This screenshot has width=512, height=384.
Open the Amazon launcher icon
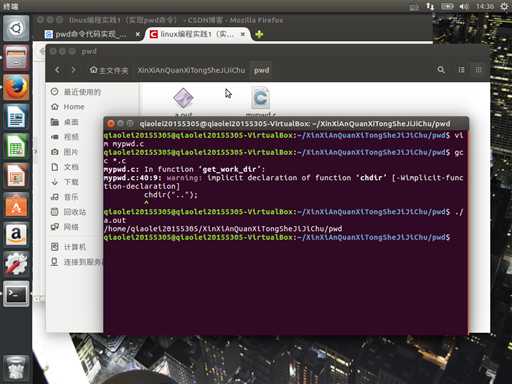pos(16,234)
